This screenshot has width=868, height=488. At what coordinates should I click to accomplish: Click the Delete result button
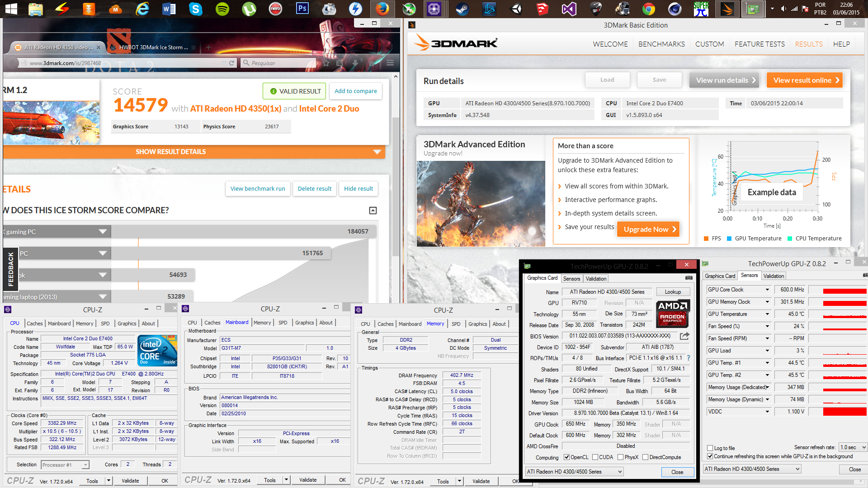[315, 188]
